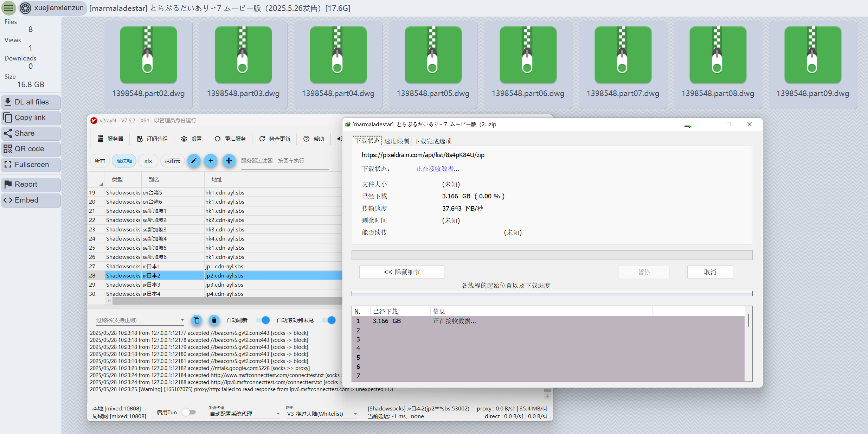This screenshot has height=434, width=868.
Task: Open 1398548.part03.dwg file thumbnail
Action: point(243,64)
